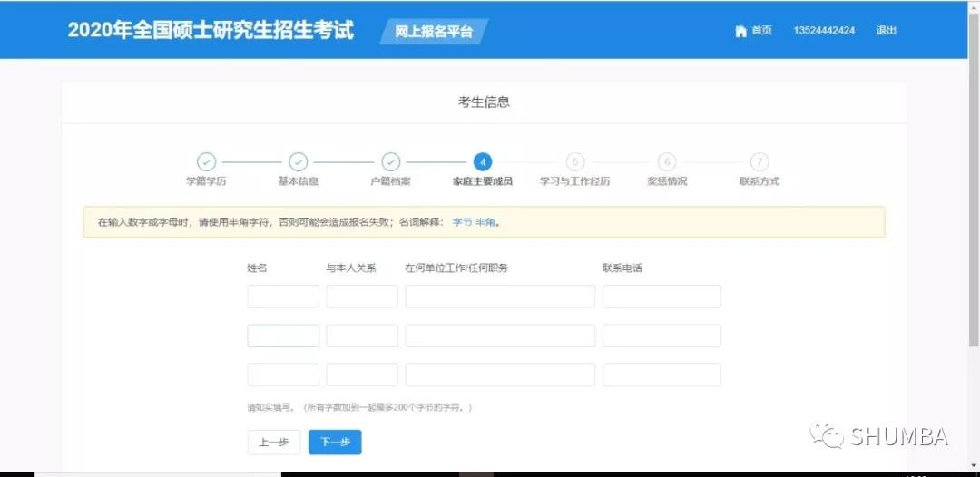This screenshot has height=477, width=980.
Task: Focus the first row 姓名 input field
Action: pos(283,297)
